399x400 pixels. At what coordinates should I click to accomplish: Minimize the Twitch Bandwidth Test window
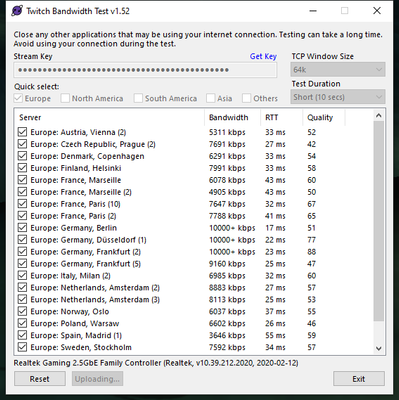pyautogui.click(x=313, y=11)
